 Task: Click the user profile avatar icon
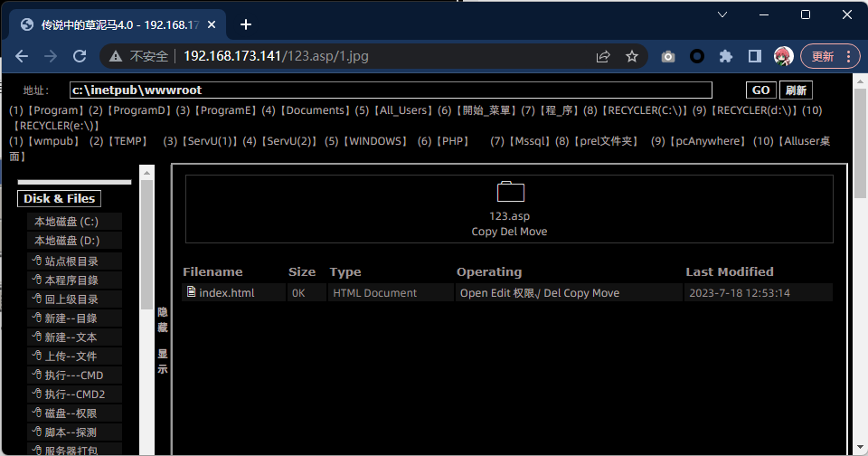click(x=783, y=56)
